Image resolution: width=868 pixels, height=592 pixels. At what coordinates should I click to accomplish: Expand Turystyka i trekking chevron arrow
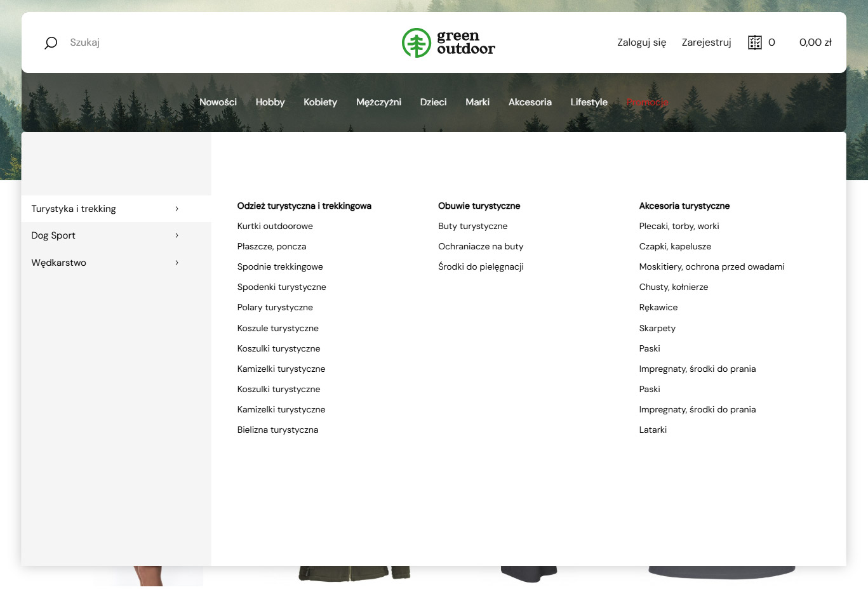(177, 209)
